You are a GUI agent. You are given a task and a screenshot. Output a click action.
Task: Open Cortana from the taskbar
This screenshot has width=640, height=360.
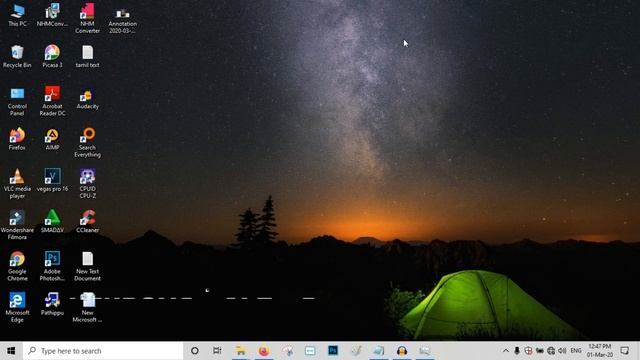pyautogui.click(x=195, y=351)
